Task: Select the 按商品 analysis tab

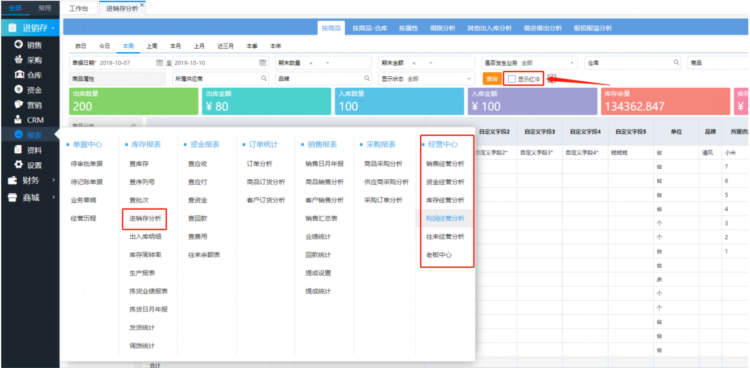Action: click(x=331, y=28)
